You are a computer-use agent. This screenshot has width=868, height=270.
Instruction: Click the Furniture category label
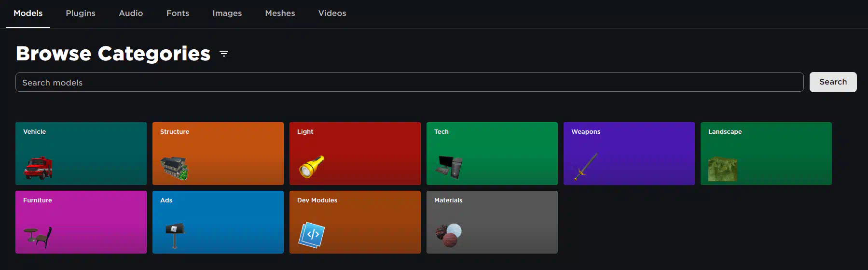tap(38, 200)
